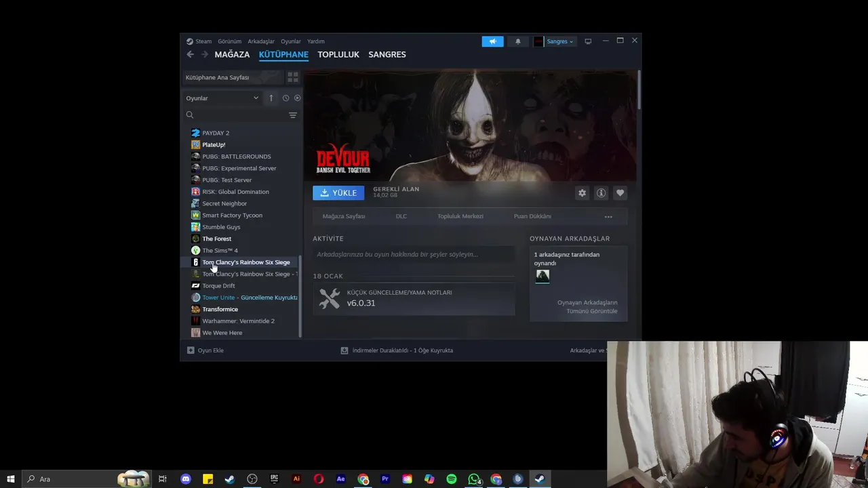Viewport: 868px width, 488px height.
Task: Click the library search magnifier icon
Action: (x=190, y=115)
